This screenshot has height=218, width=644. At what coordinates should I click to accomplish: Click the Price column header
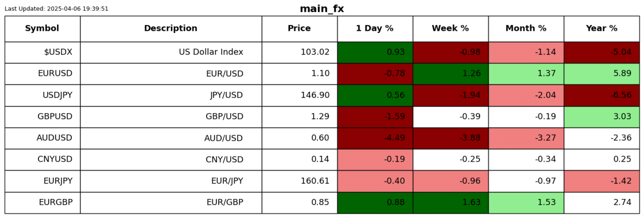299,28
